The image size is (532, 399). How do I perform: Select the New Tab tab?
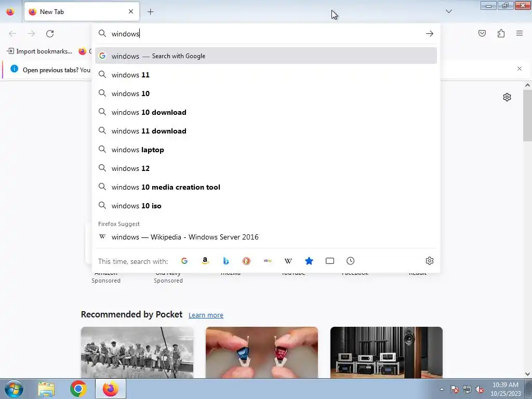point(82,12)
